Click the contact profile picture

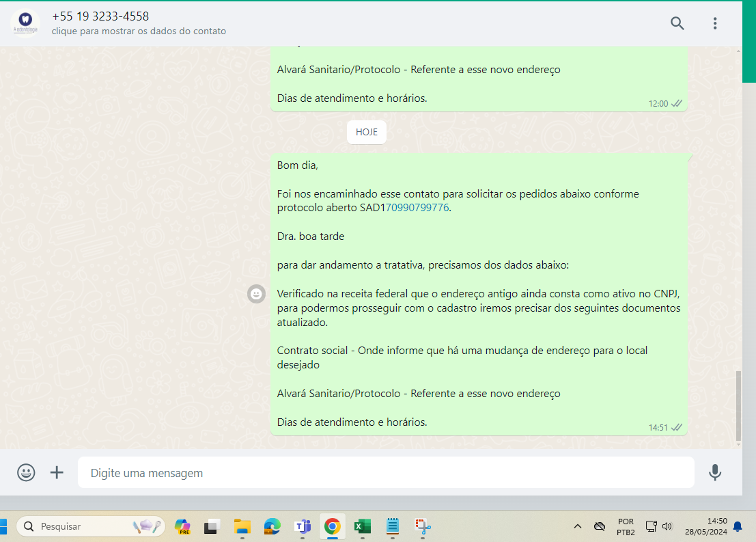point(25,22)
